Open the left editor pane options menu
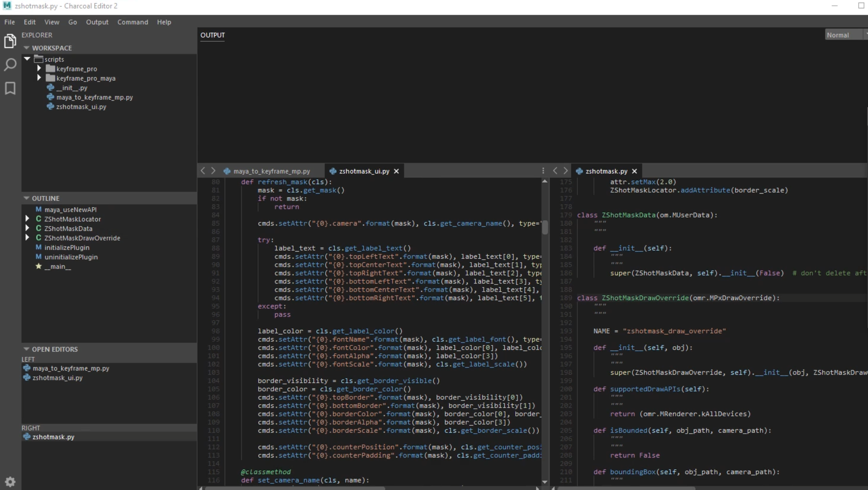The image size is (868, 490). [543, 171]
